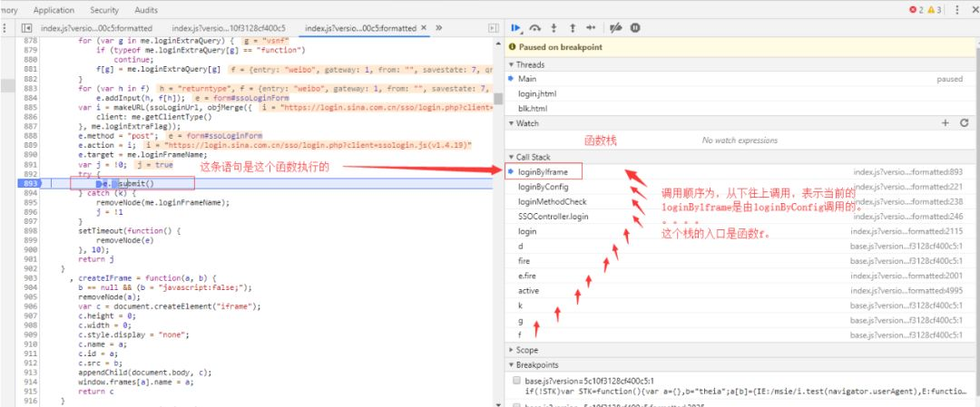
Task: Click the 'return j' statement on line 901
Action: click(x=96, y=259)
